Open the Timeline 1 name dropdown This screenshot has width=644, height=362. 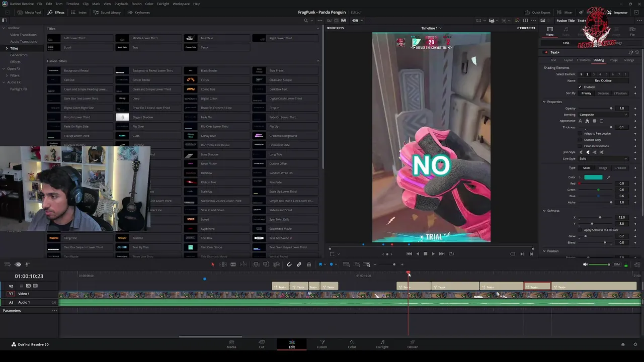point(431,28)
